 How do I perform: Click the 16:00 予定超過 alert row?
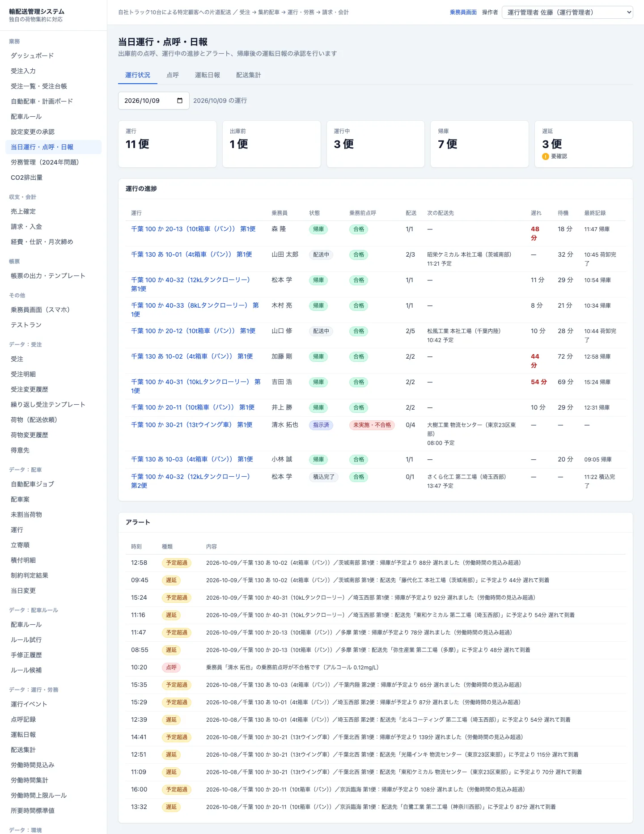point(376,790)
